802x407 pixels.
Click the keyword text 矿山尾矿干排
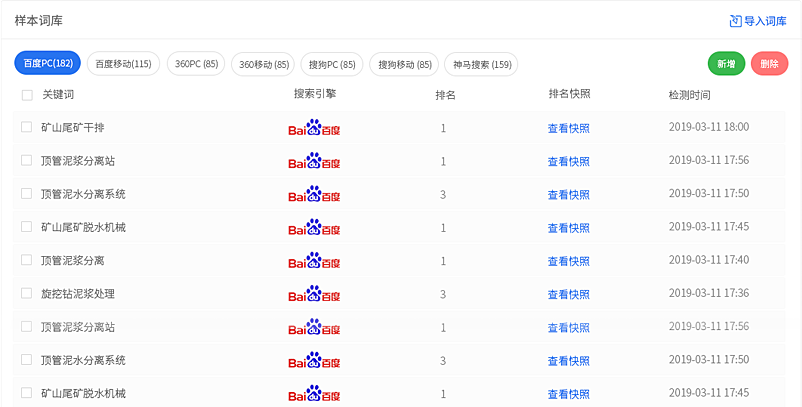pyautogui.click(x=73, y=127)
